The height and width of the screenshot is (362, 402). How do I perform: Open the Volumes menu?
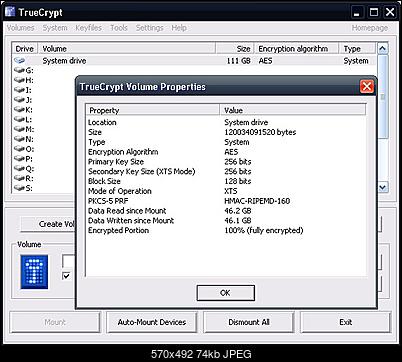coord(21,28)
